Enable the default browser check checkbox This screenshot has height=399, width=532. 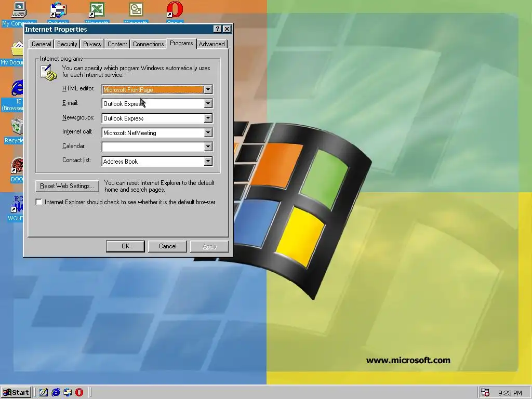pos(39,202)
